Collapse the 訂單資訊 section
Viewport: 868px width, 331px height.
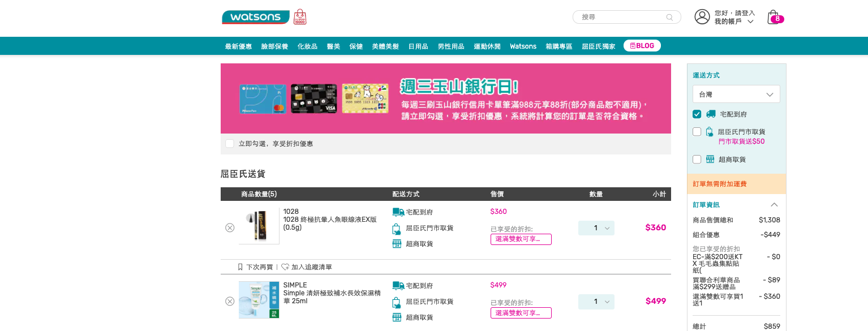774,205
